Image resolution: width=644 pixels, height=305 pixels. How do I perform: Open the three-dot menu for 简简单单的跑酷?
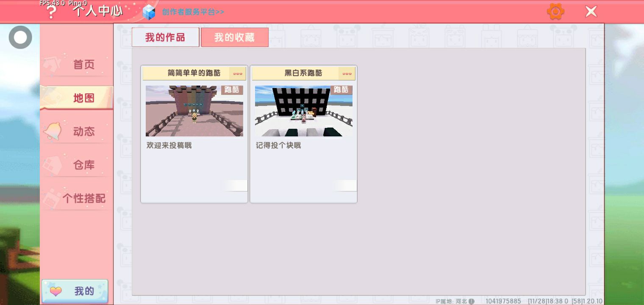click(238, 73)
